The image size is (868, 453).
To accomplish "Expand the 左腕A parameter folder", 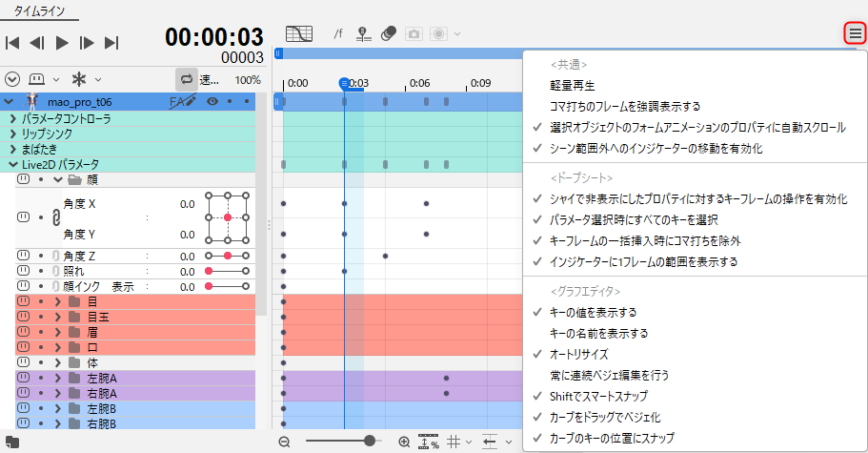I will point(57,378).
